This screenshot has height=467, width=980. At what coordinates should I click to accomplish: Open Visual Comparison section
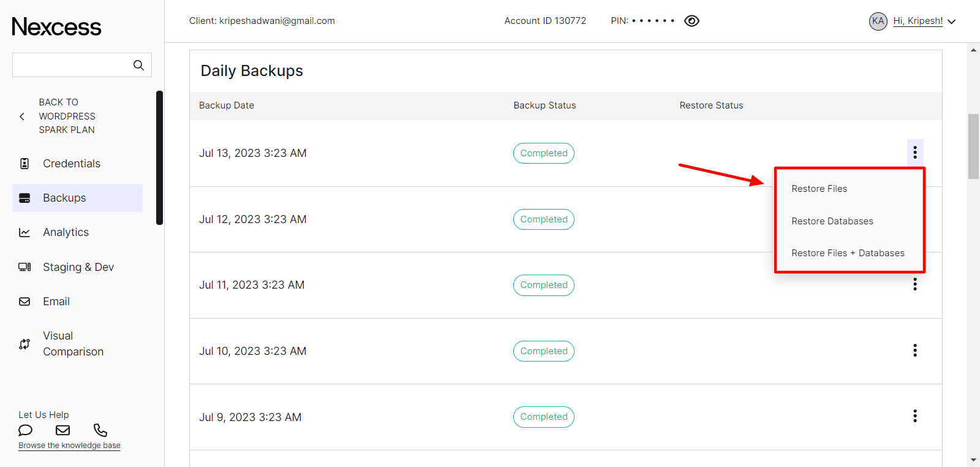coord(72,344)
